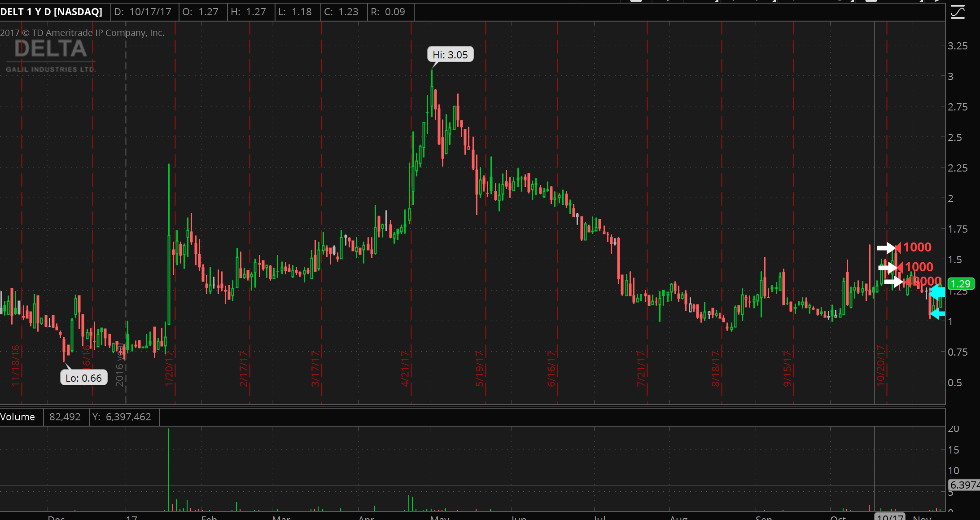Image resolution: width=980 pixels, height=520 pixels.
Task: Click the Hi: 3.05 price bubble
Action: click(450, 55)
